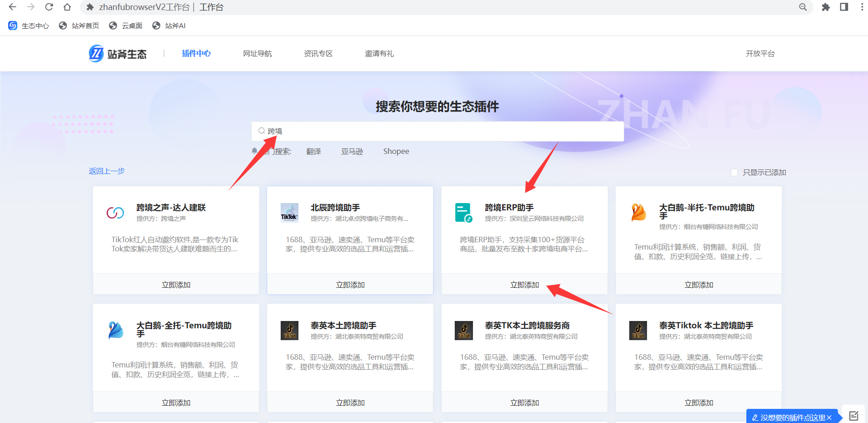Screen dimensions: 868x423
Task: Go back with browser back arrow
Action: [x=12, y=7]
